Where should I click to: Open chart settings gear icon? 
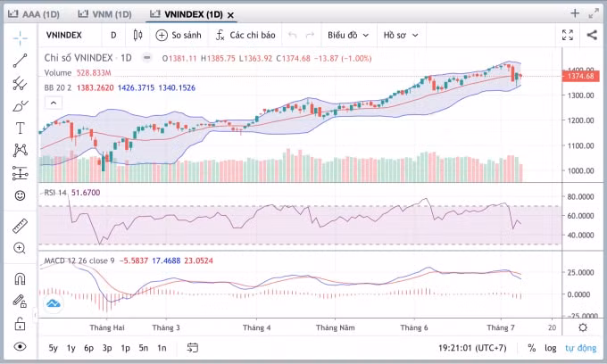583,327
